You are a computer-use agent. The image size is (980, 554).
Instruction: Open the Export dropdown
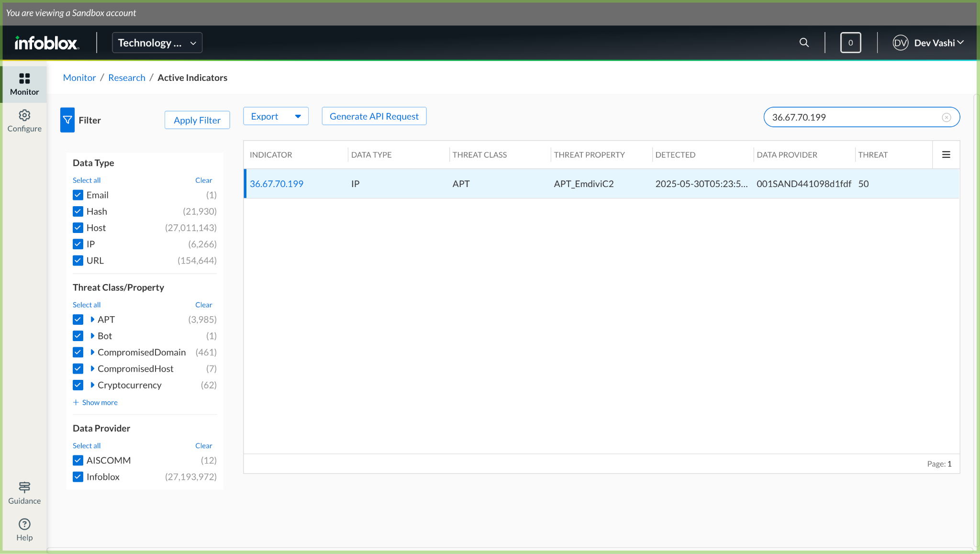click(276, 116)
